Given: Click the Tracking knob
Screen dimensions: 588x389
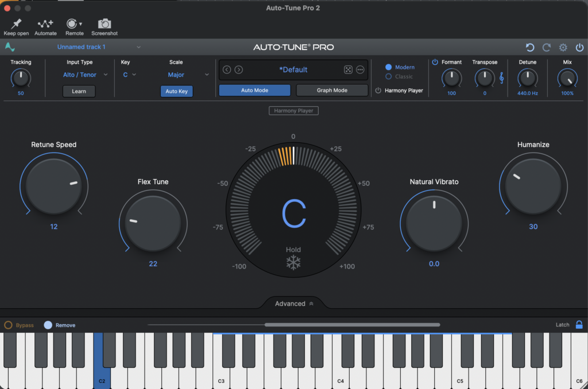Looking at the screenshot, I should click(x=21, y=79).
